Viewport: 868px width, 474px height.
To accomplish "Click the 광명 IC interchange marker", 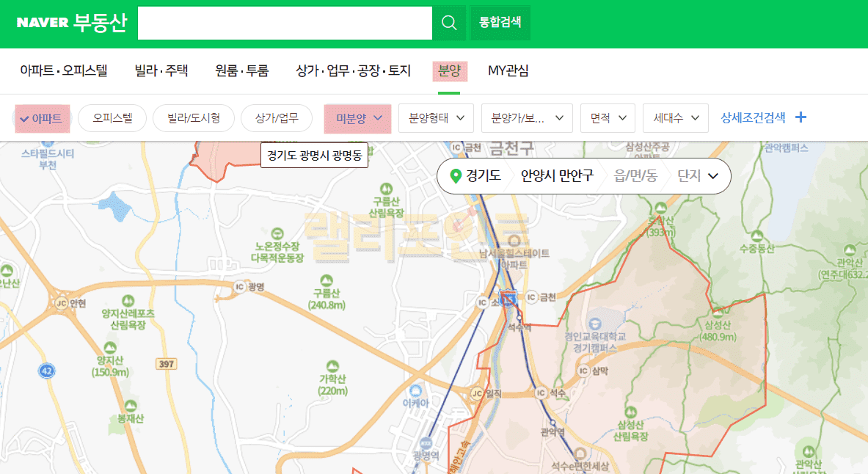I will point(238,286).
